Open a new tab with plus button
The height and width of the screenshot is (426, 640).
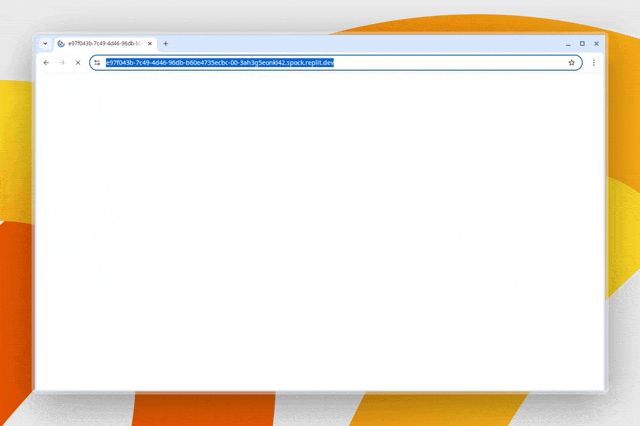point(166,44)
